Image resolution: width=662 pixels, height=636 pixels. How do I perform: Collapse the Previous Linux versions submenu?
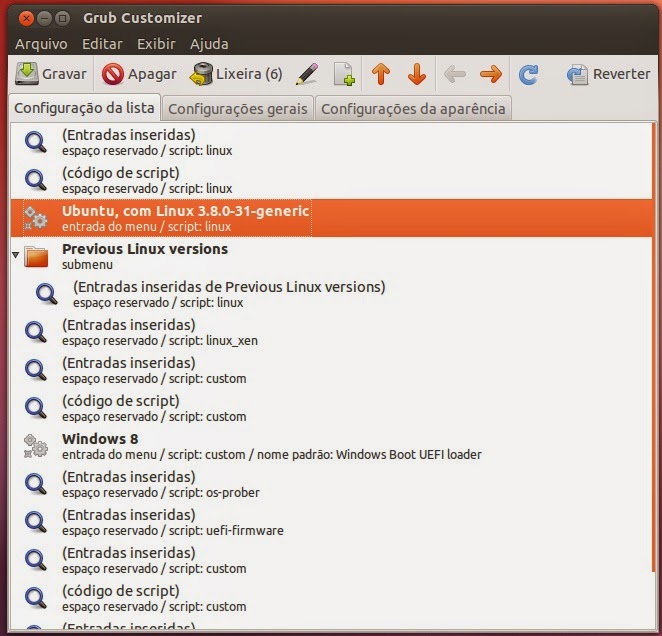(16, 255)
